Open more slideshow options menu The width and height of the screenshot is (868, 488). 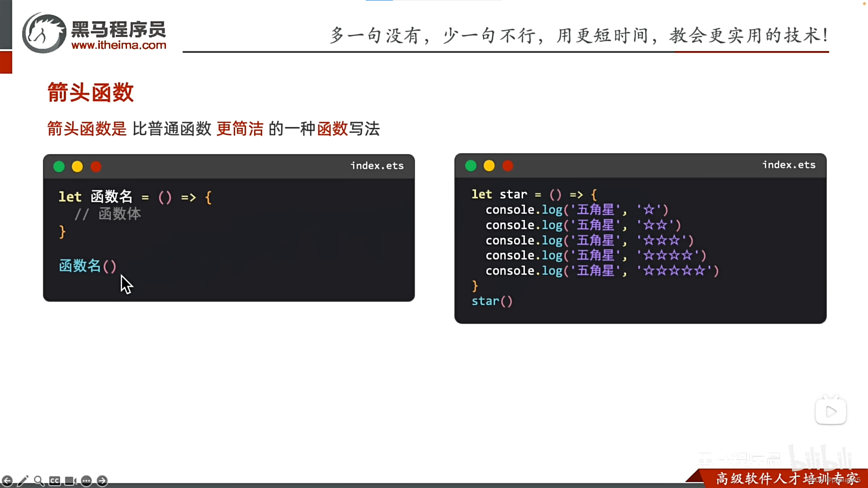coord(86,481)
